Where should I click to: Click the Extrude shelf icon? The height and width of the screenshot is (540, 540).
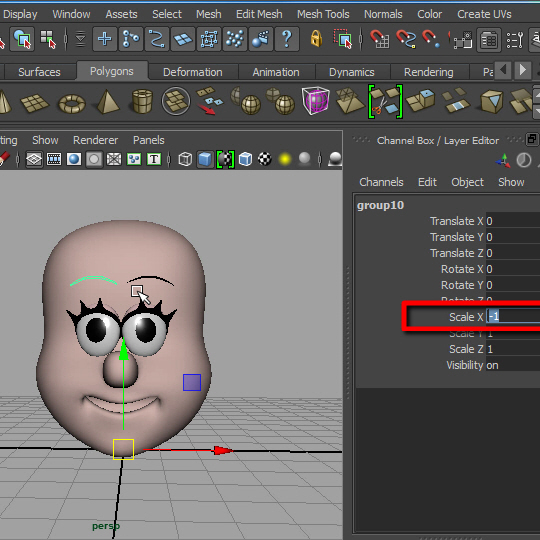pyautogui.click(x=420, y=101)
